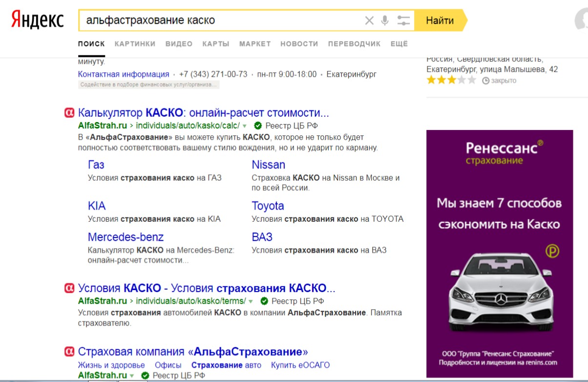Open the Toyota sitelink
Image resolution: width=588 pixels, height=382 pixels.
pyautogui.click(x=268, y=206)
